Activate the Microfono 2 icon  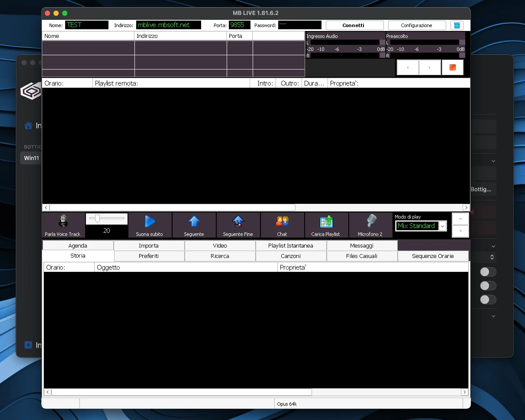[x=371, y=221]
